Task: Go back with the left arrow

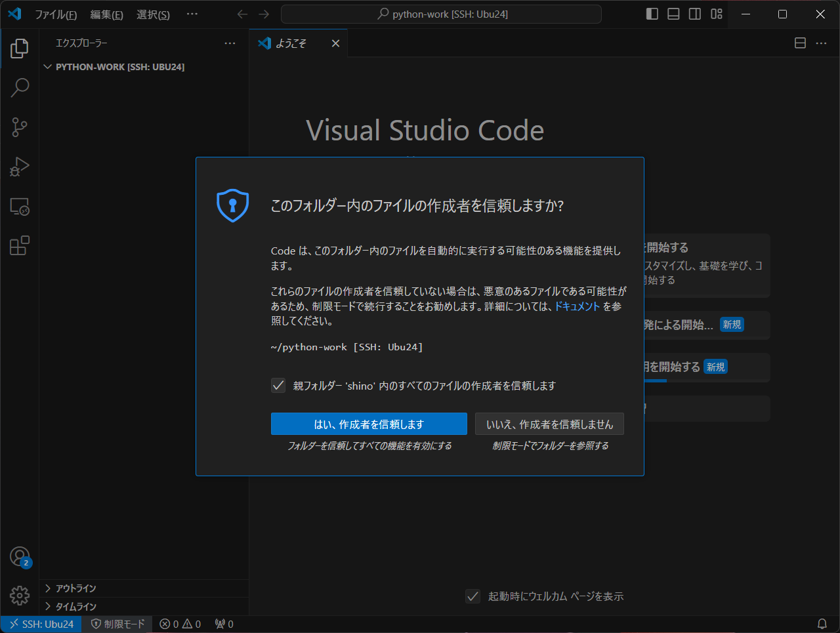Action: (242, 14)
